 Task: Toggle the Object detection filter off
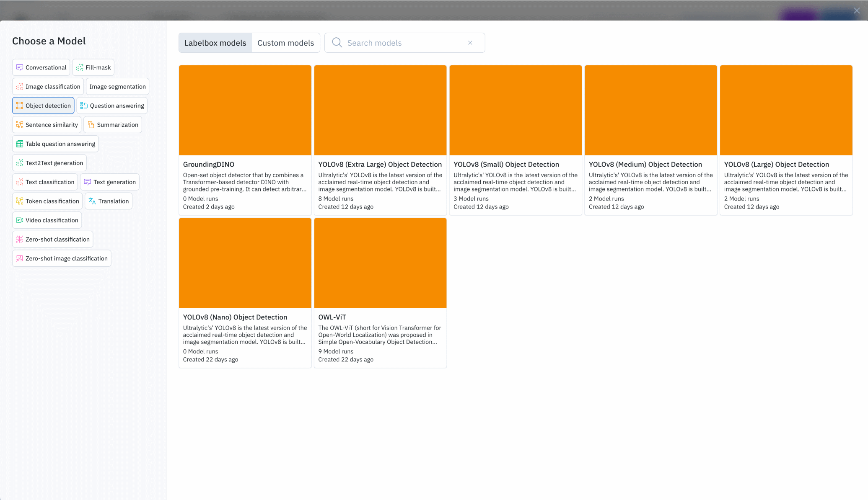point(43,106)
